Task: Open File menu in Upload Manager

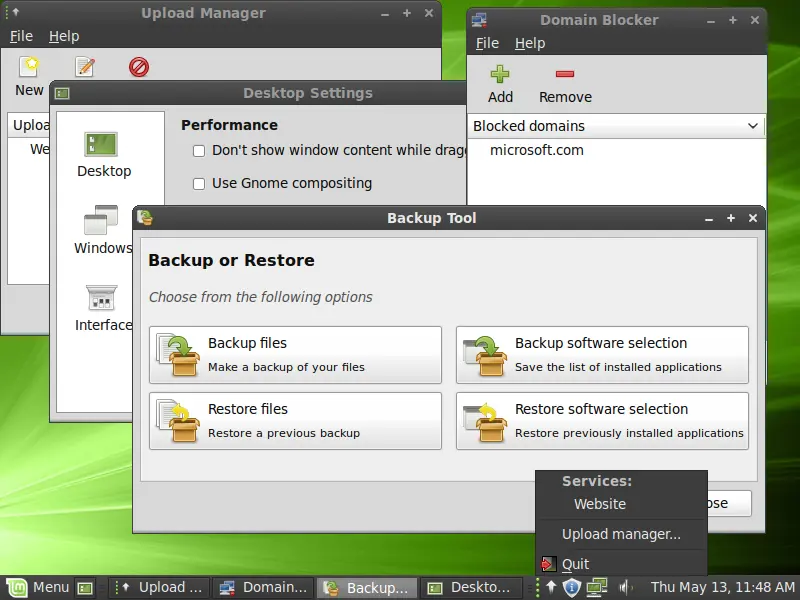Action: coord(21,36)
